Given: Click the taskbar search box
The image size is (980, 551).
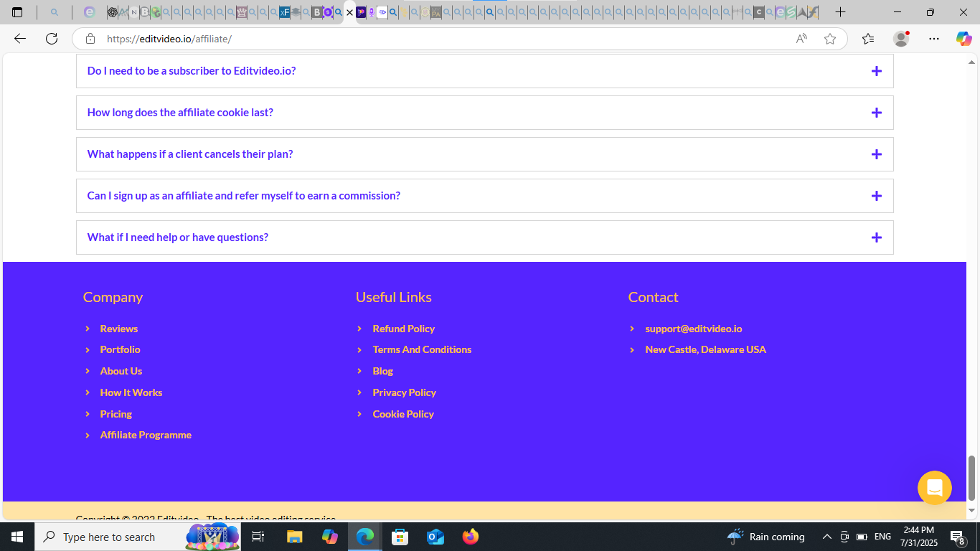Looking at the screenshot, I should [136, 537].
